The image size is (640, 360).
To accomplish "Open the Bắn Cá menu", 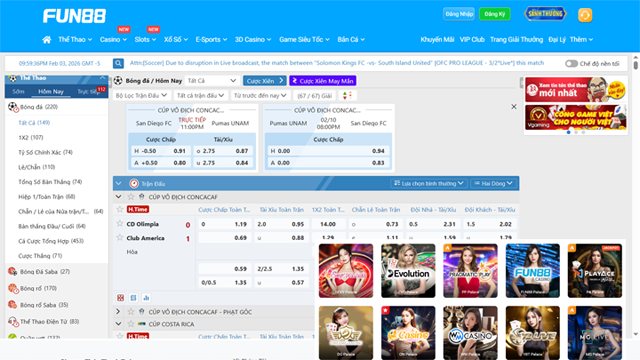I will click(351, 40).
